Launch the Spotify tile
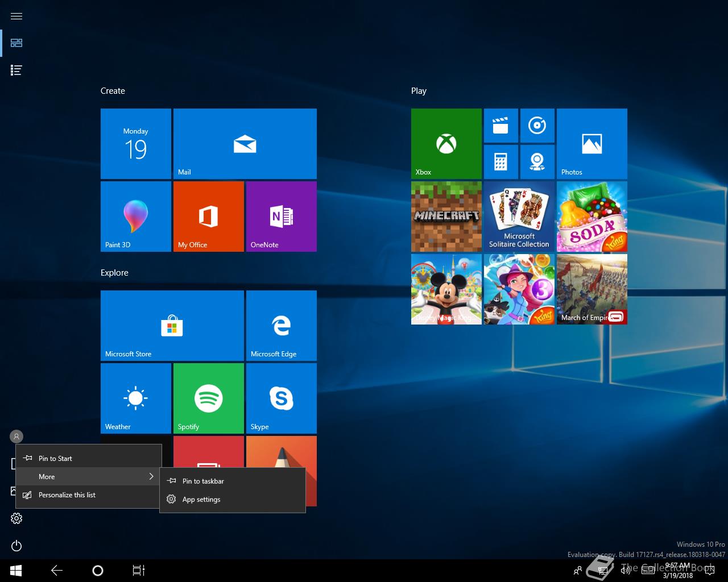The height and width of the screenshot is (582, 728). 209,398
